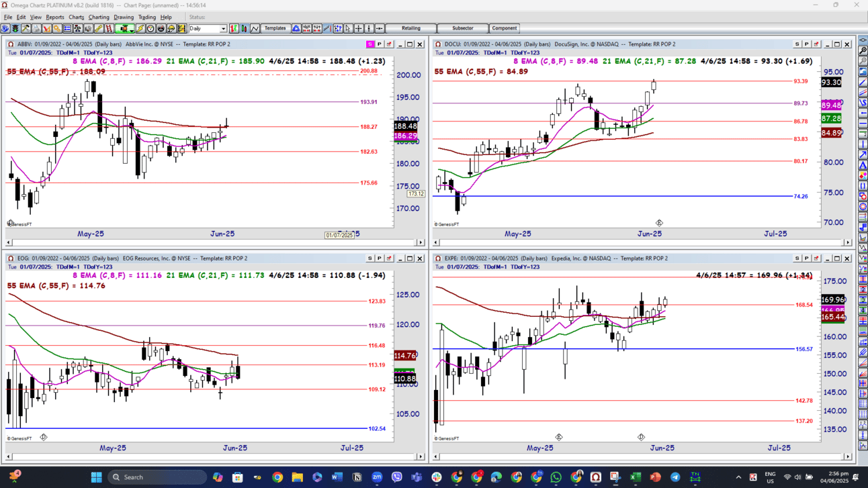This screenshot has width=868, height=488.
Task: Click the 74.26 level label on DOCU chart
Action: click(x=801, y=197)
